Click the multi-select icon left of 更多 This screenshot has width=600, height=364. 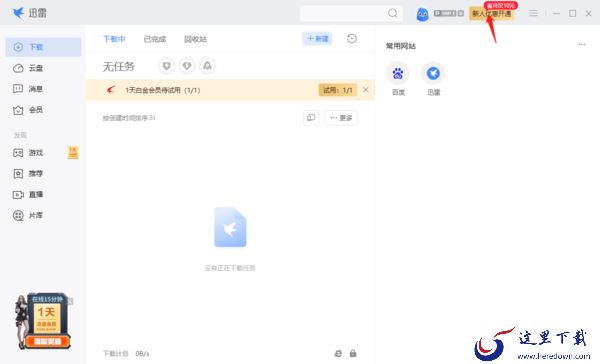(311, 118)
